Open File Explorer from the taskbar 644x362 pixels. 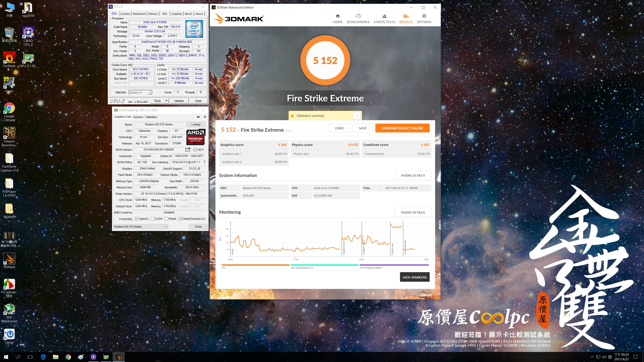click(x=56, y=357)
